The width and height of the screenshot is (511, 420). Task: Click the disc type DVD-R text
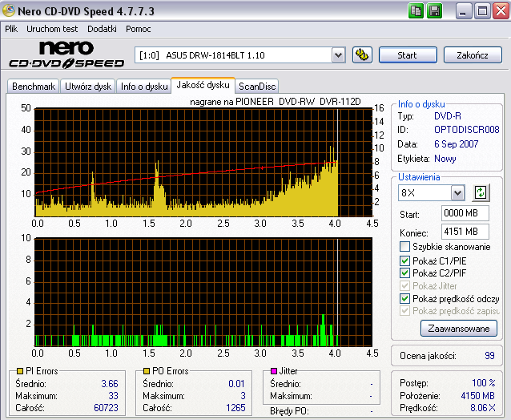448,116
